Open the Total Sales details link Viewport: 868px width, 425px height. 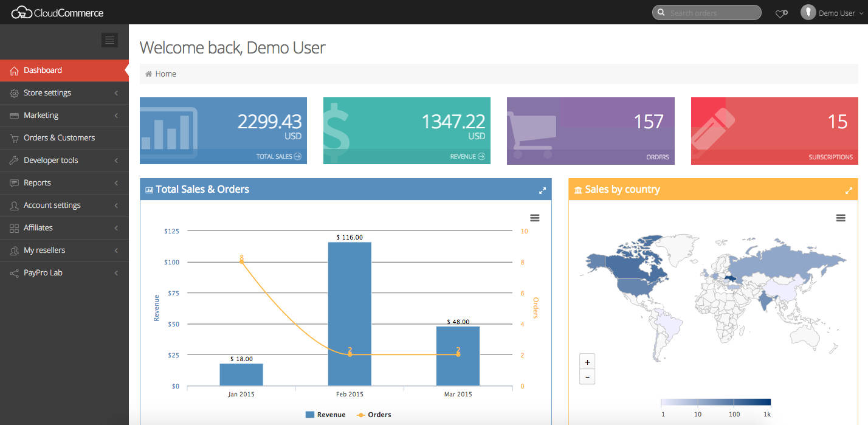pyautogui.click(x=278, y=157)
